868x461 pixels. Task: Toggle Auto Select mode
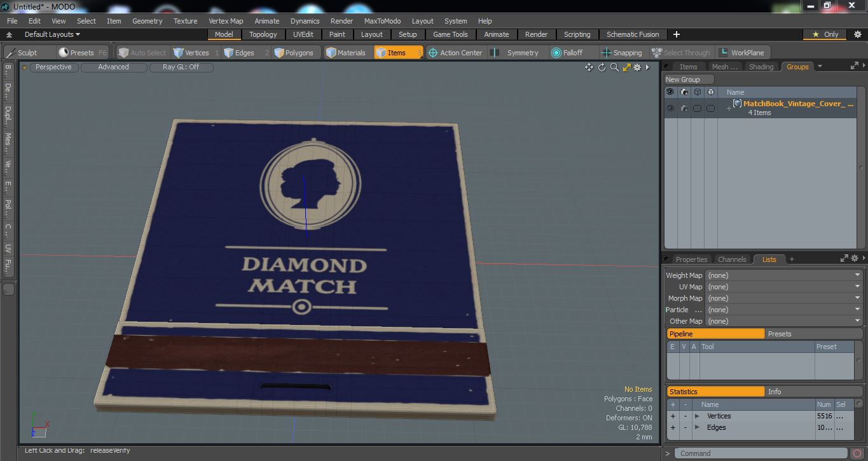[x=143, y=53]
